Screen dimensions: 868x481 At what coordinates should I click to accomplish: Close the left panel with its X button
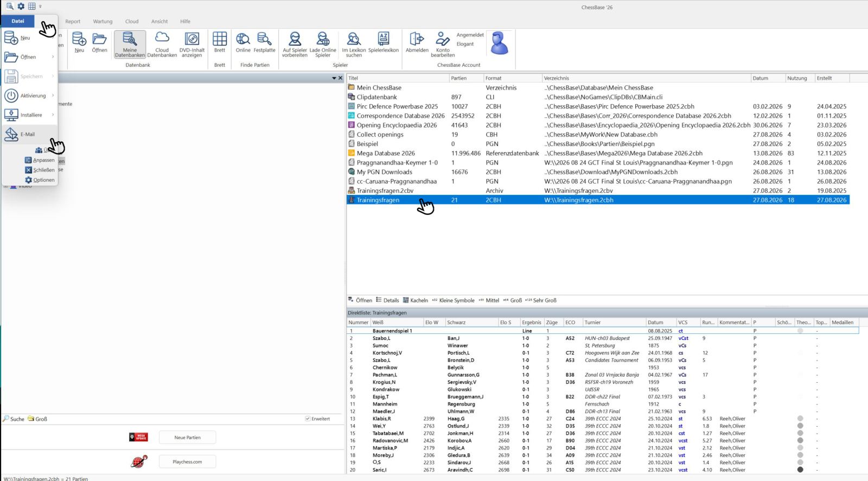point(341,78)
